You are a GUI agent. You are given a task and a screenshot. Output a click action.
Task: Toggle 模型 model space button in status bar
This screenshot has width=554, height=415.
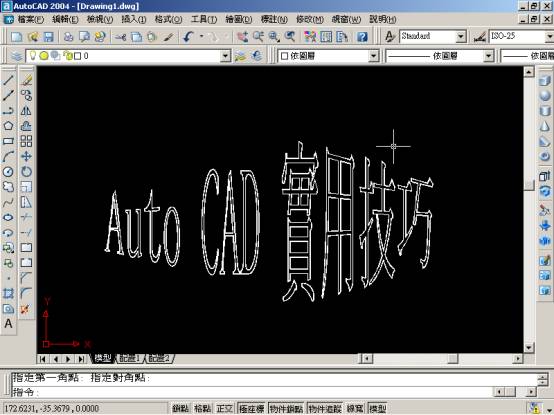coord(377,409)
